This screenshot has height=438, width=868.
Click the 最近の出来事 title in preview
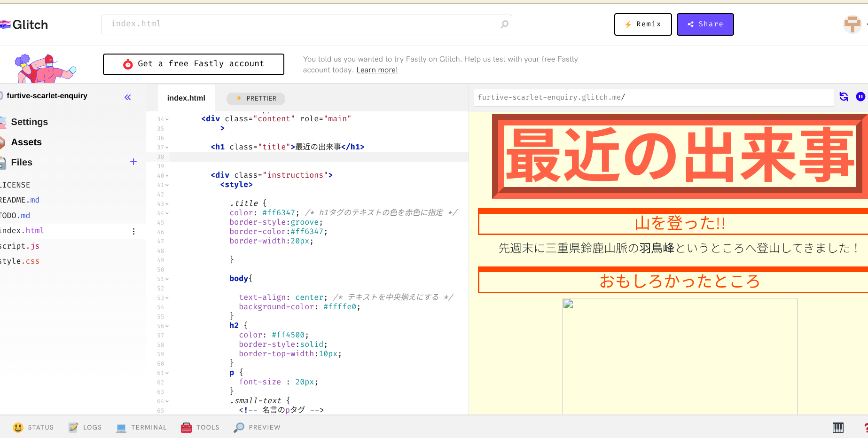tap(680, 156)
